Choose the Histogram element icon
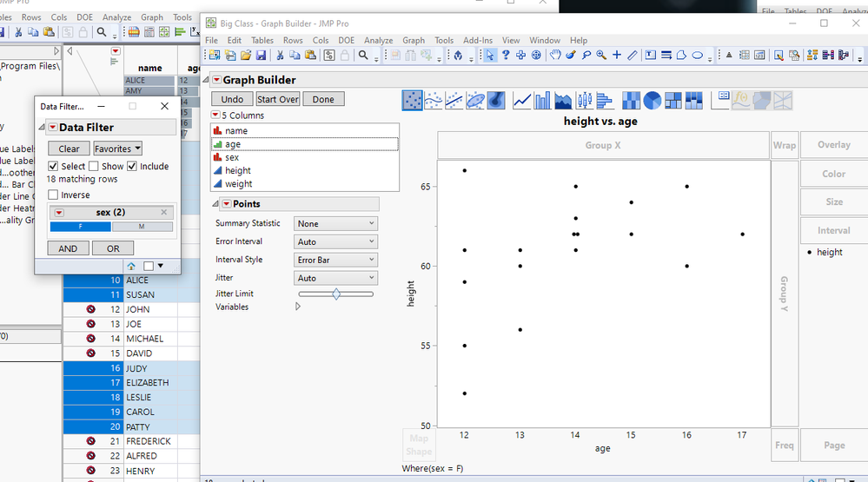The image size is (868, 482). [605, 101]
